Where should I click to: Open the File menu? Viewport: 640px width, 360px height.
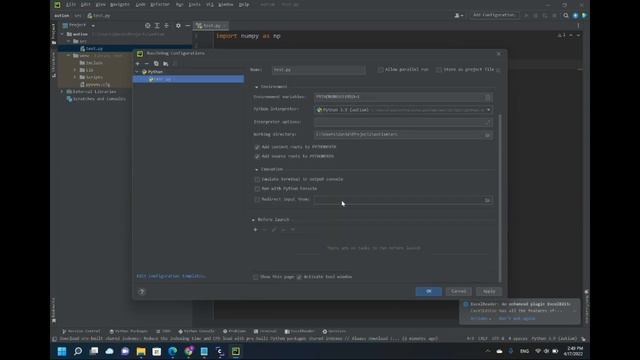[x=71, y=4]
